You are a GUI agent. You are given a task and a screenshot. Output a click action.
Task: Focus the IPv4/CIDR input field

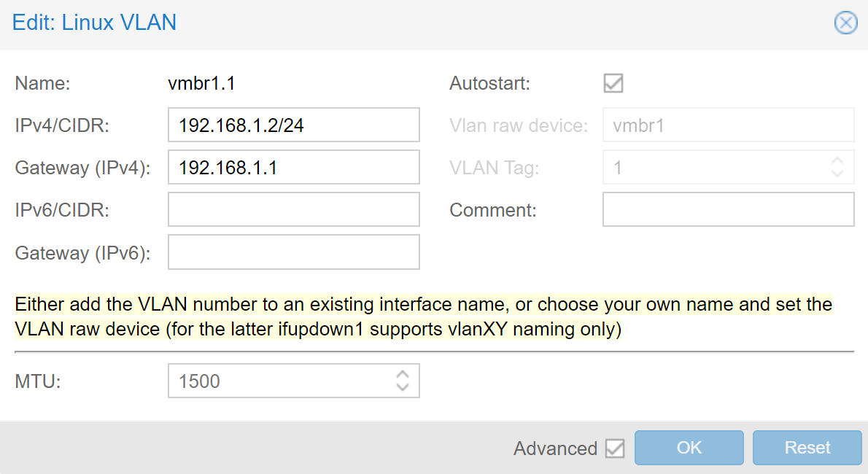[x=294, y=125]
